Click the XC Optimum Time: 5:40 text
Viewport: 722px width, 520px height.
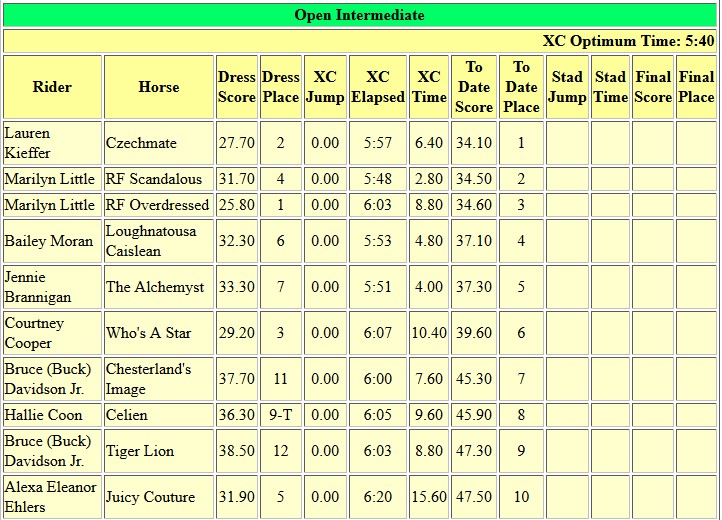coord(629,41)
